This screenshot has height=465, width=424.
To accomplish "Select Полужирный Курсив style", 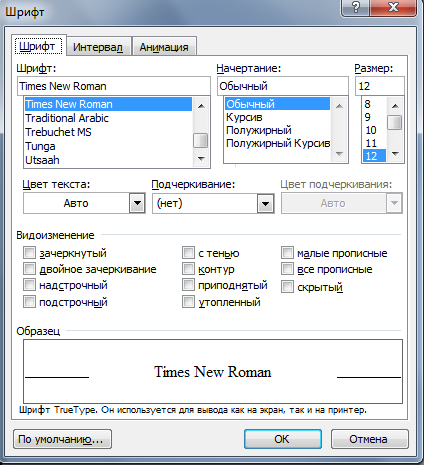I will pos(277,143).
